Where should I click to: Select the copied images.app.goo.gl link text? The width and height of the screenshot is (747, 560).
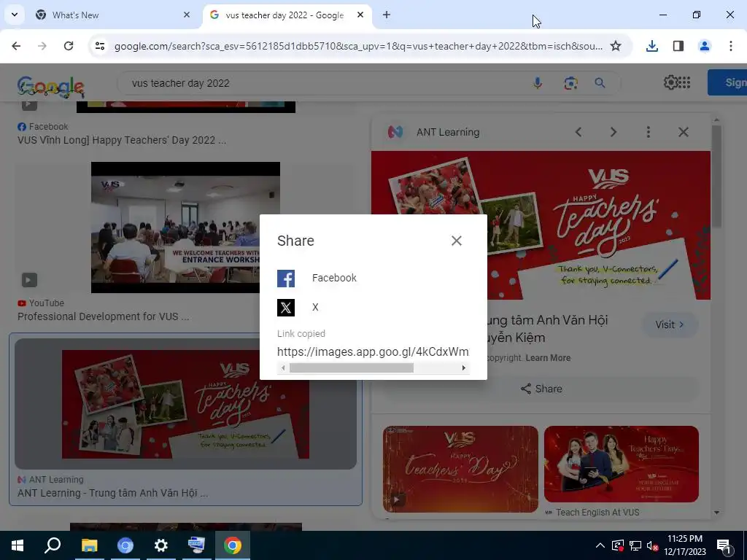373,352
